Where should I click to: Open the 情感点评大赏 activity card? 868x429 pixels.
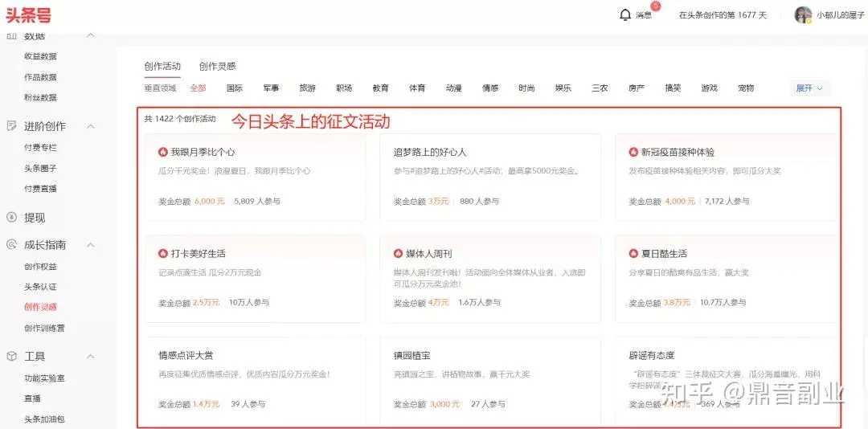pyautogui.click(x=256, y=381)
